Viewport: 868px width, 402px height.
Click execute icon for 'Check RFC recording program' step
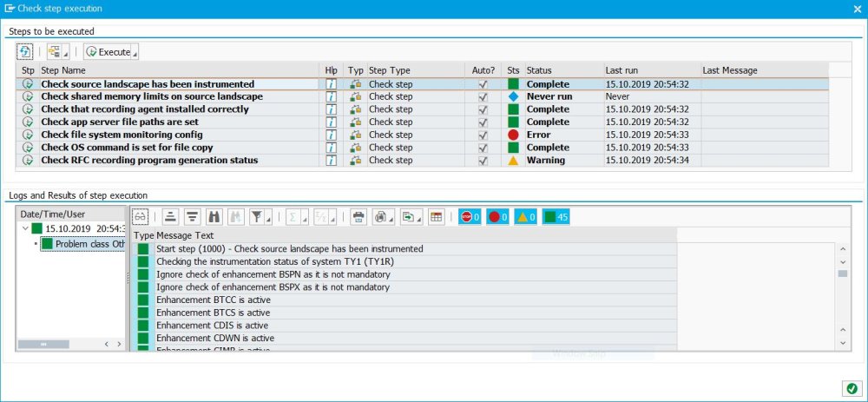click(28, 160)
